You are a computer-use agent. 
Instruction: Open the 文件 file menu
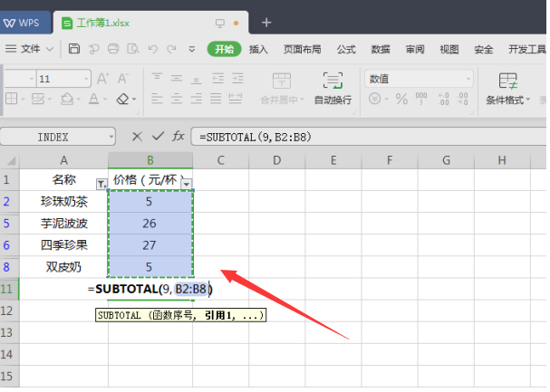[x=30, y=49]
